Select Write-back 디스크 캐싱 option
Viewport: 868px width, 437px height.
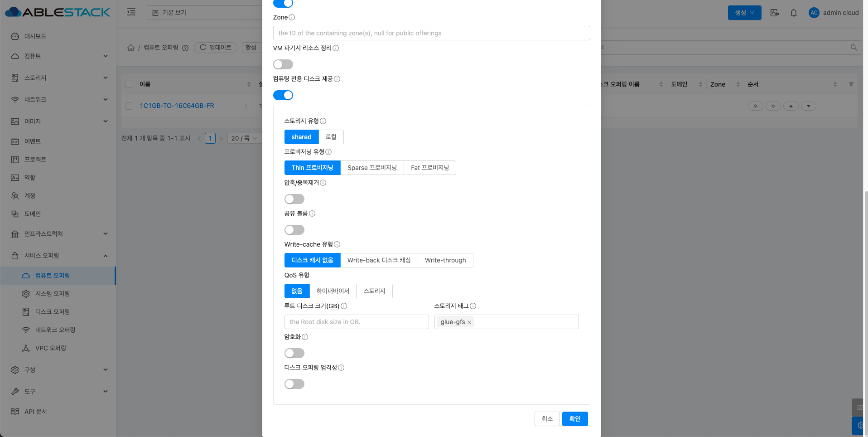379,260
